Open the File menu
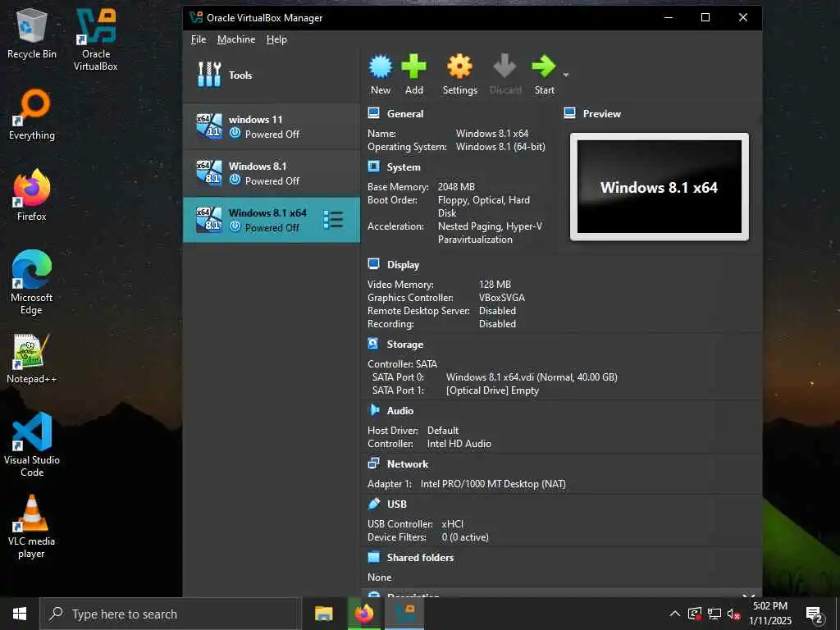This screenshot has height=630, width=840. [199, 39]
